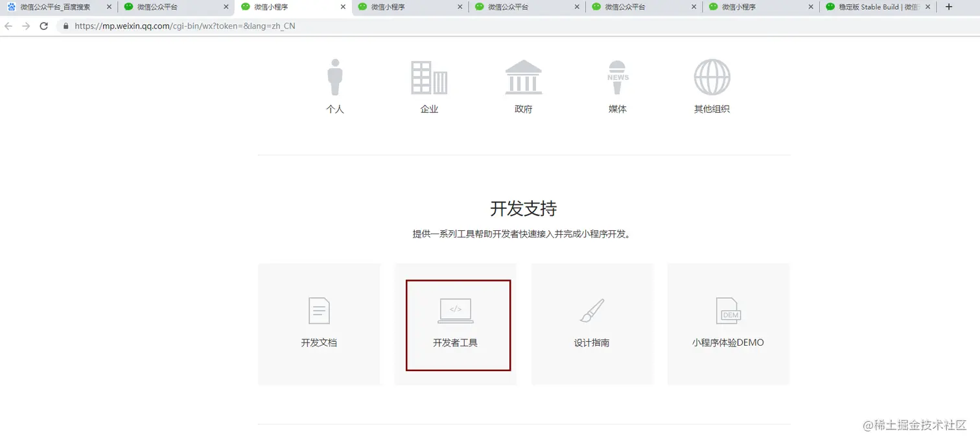Reload the current page

pos(44,26)
